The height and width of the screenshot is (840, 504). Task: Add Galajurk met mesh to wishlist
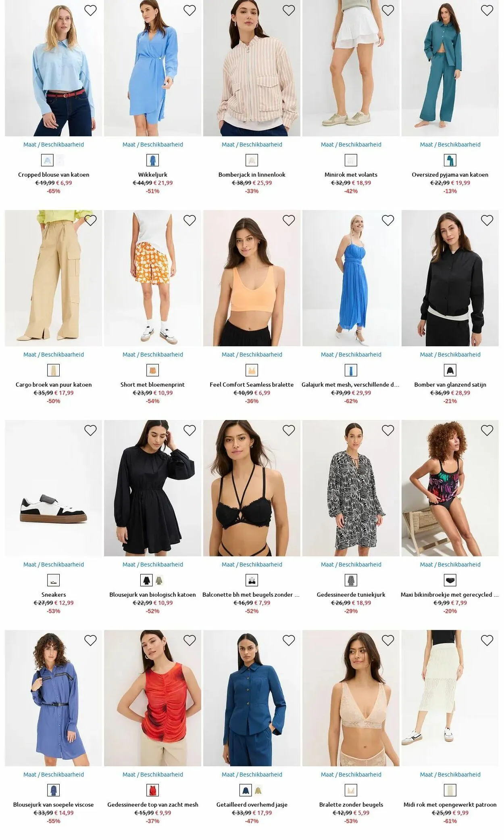click(388, 220)
